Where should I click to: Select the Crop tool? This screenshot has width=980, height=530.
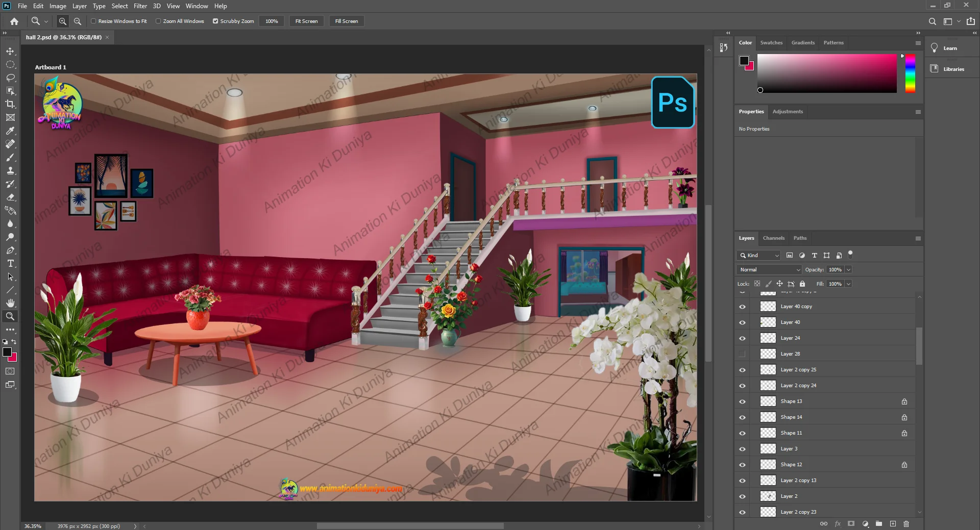[x=10, y=104]
